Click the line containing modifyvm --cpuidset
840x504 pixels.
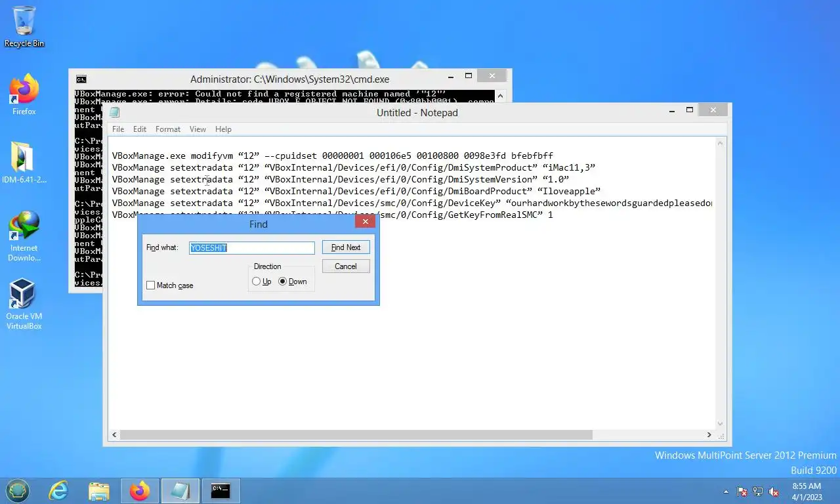(333, 156)
